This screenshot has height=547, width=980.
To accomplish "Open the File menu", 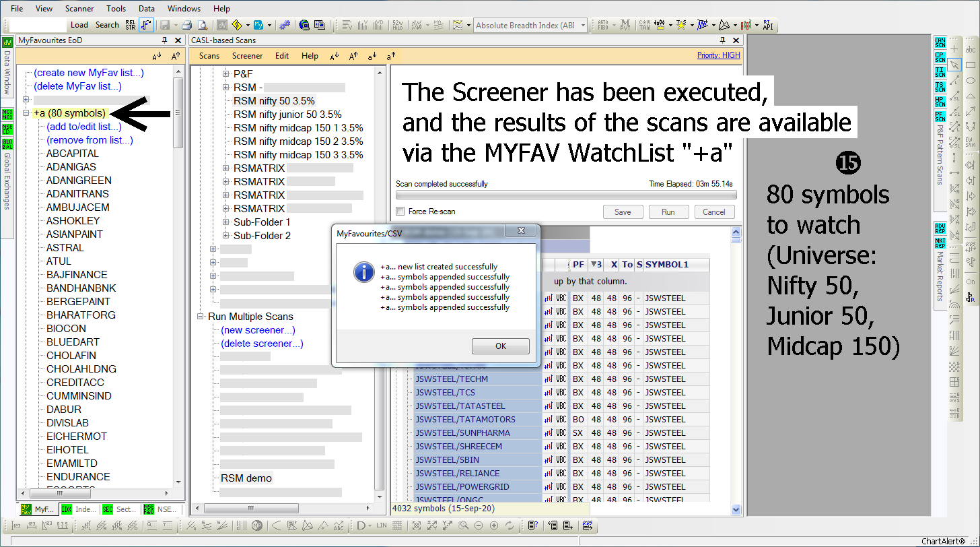I will click(17, 9).
